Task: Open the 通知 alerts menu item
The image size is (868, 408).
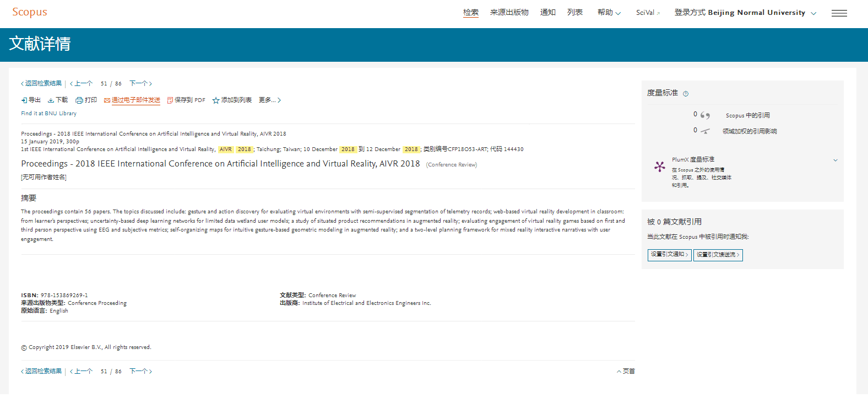Action: pos(547,13)
